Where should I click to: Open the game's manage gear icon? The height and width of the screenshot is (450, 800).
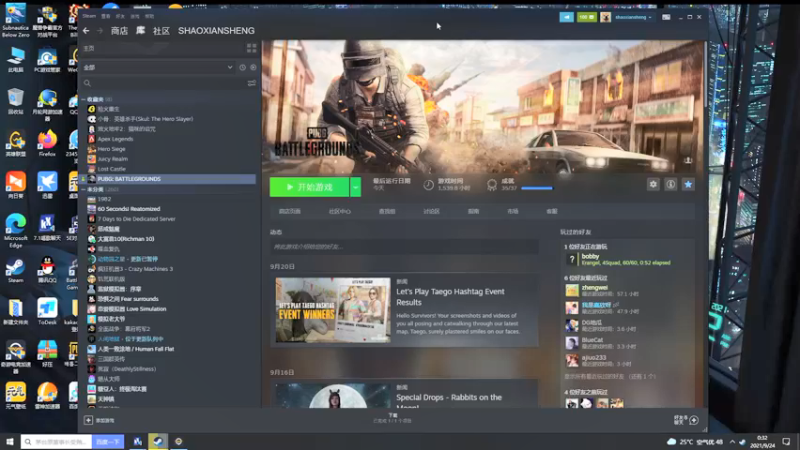653,185
